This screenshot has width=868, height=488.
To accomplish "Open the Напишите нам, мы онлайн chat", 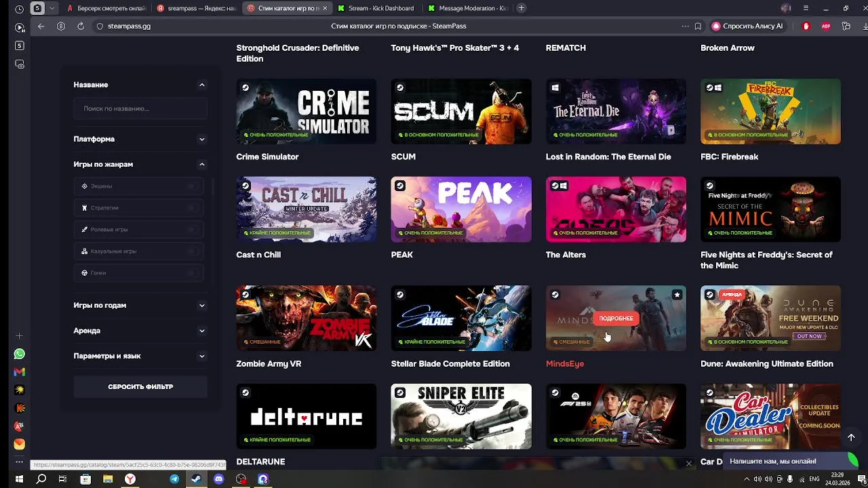I will pos(787,461).
